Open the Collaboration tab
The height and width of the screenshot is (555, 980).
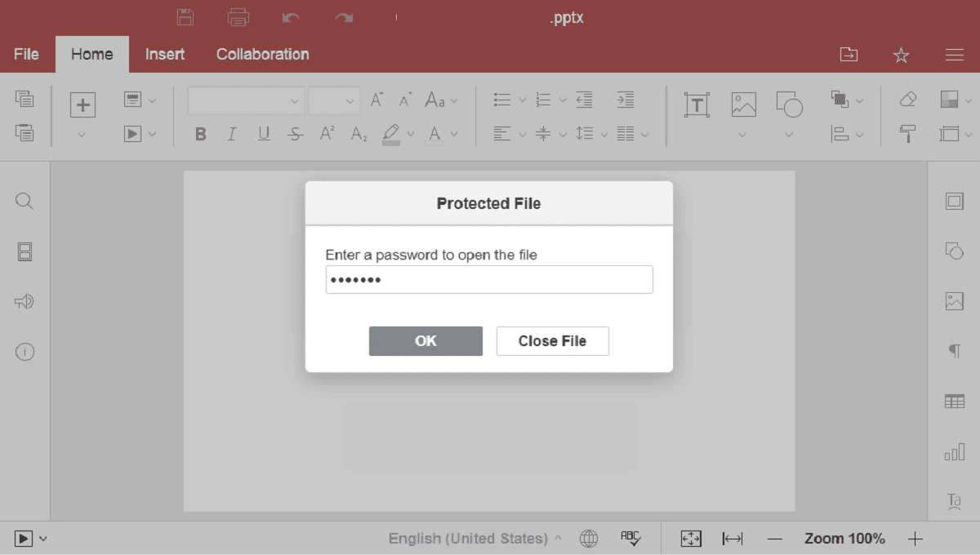pos(262,54)
